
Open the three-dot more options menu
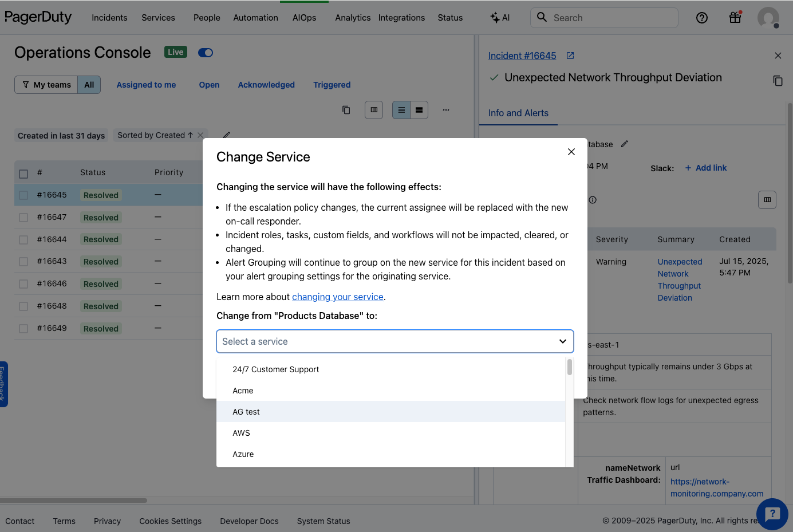click(446, 110)
